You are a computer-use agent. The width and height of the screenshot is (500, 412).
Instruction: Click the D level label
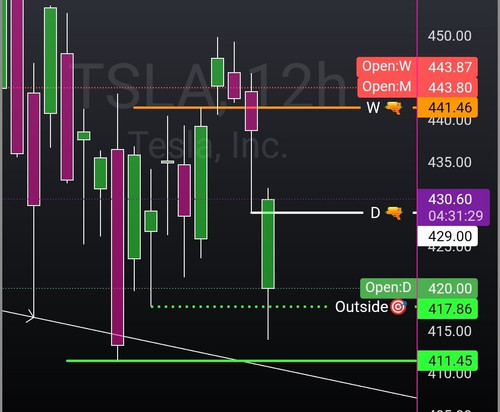point(375,213)
